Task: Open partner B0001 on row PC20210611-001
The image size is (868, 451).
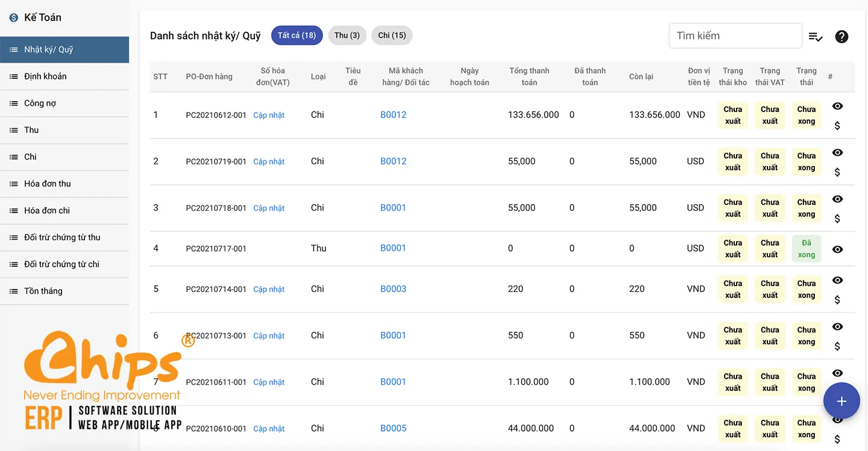Action: coord(393,381)
